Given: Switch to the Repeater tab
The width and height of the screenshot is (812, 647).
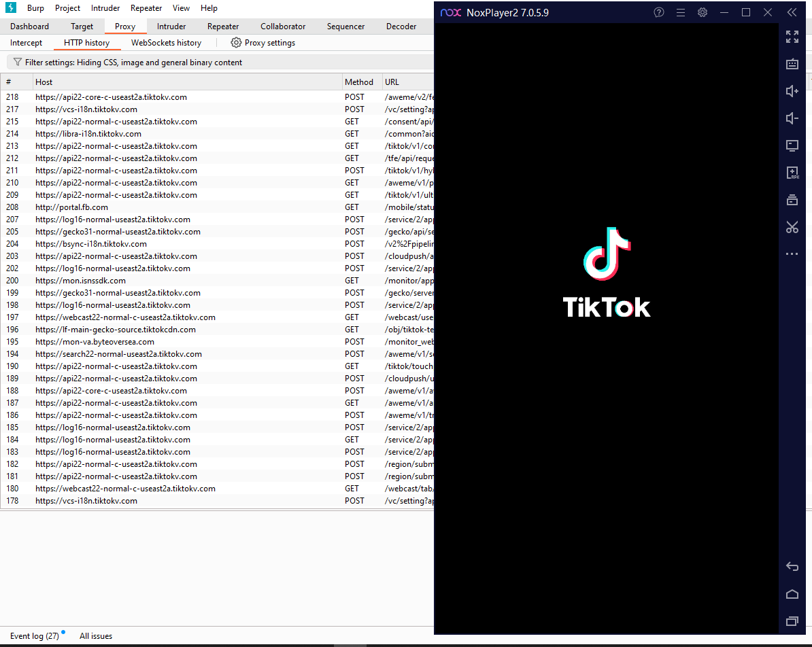Looking at the screenshot, I should coord(223,27).
